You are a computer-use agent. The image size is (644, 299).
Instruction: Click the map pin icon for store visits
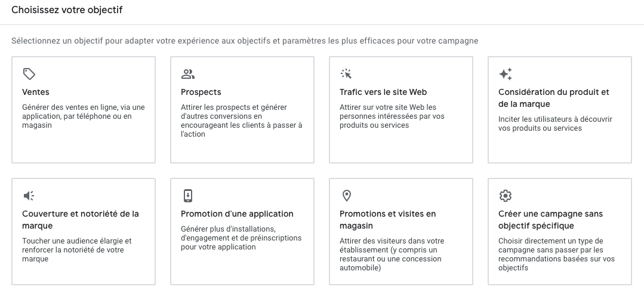point(346,196)
